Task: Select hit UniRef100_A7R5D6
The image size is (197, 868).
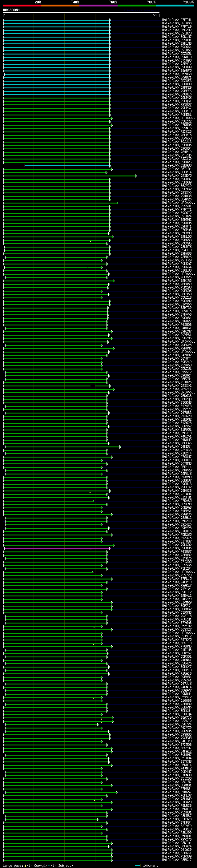Action: click(177, 125)
